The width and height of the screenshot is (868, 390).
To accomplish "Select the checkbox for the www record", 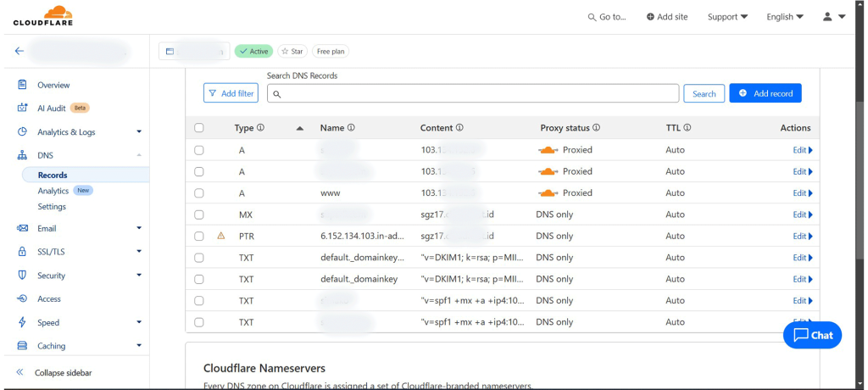I will (x=199, y=193).
